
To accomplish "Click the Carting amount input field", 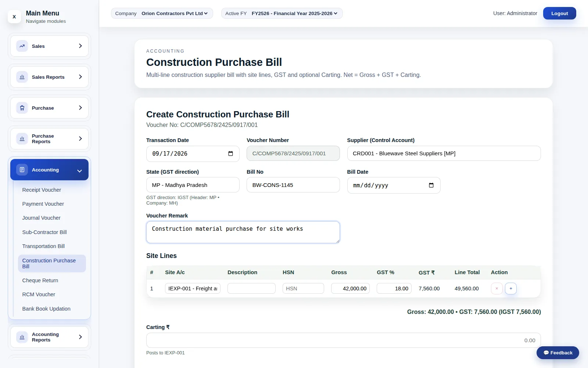I will (x=343, y=340).
